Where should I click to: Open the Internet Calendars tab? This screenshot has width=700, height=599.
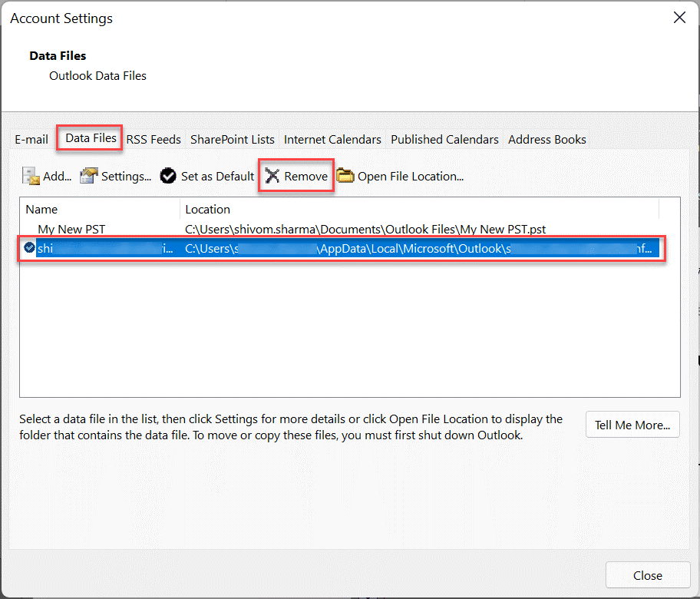pos(332,139)
